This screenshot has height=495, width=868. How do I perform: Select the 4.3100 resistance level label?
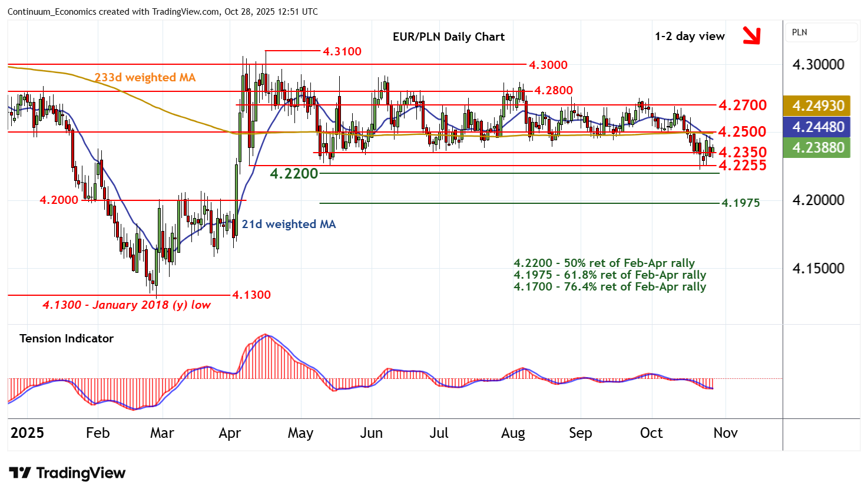[x=342, y=51]
